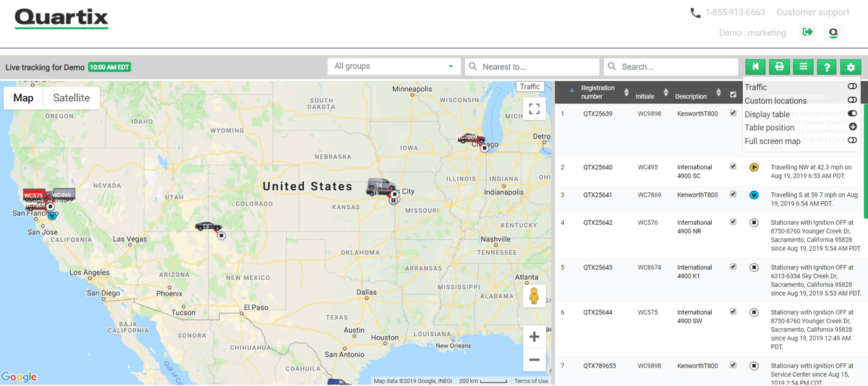Viewport: 868px width, 386px height.
Task: Click the green list menu button
Action: (803, 67)
